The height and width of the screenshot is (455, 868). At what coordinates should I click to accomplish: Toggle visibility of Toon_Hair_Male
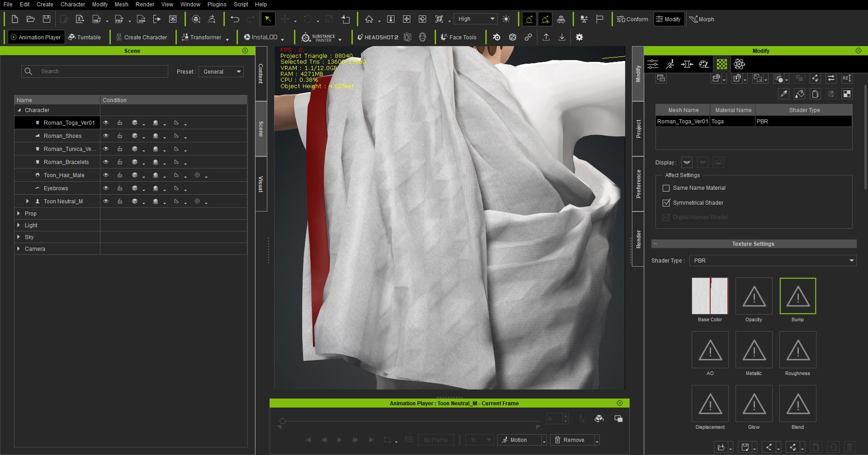coord(106,175)
